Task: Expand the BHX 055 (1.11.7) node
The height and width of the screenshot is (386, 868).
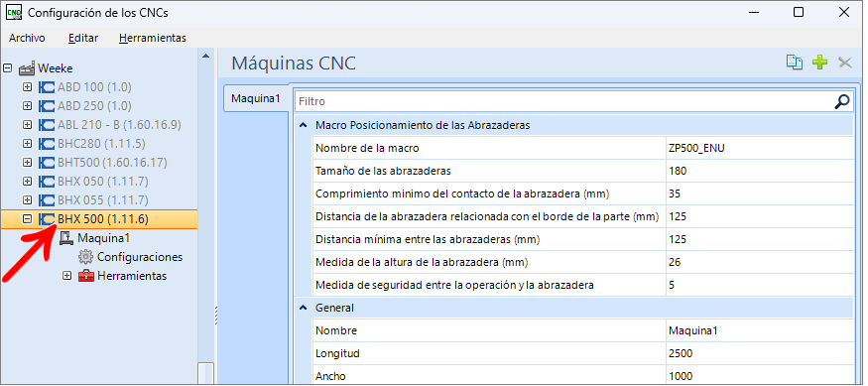Action: tap(27, 200)
